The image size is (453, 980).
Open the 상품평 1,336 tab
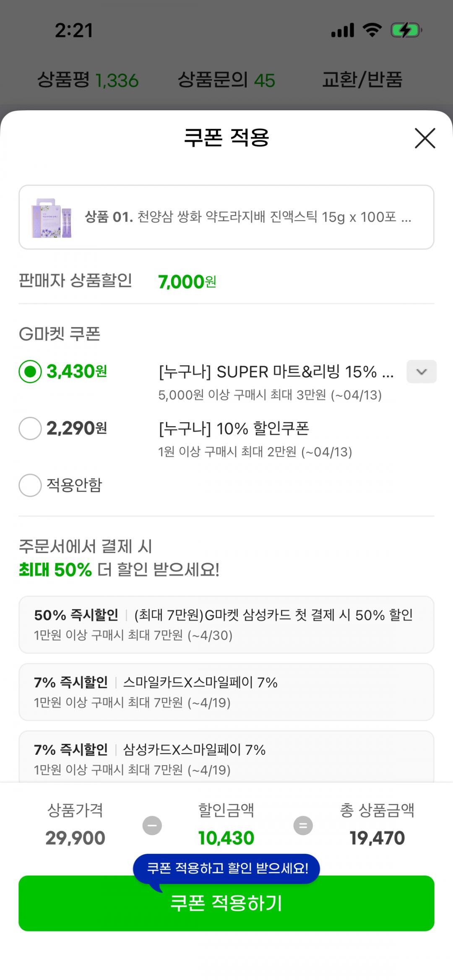(x=88, y=80)
